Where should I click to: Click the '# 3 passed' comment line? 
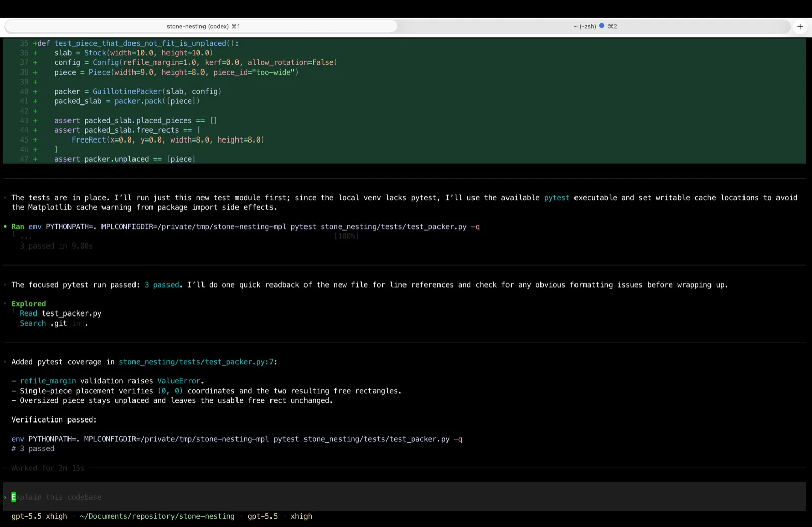coord(32,449)
